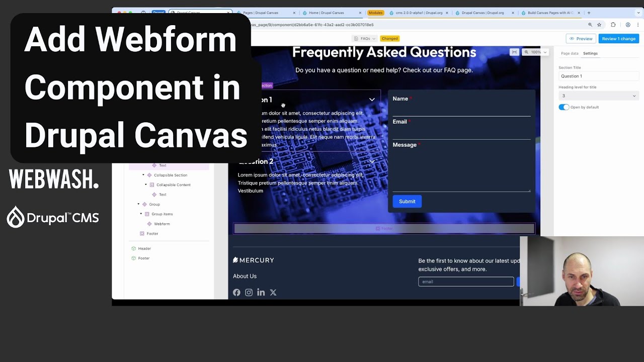Bookmark this page with the star icon
Image resolution: width=644 pixels, height=362 pixels.
pos(599,24)
